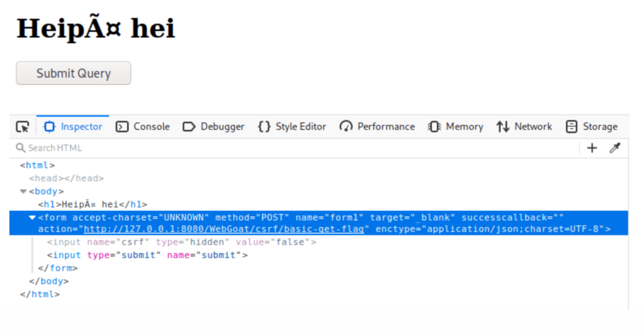Collapse the body element node

[x=24, y=191]
